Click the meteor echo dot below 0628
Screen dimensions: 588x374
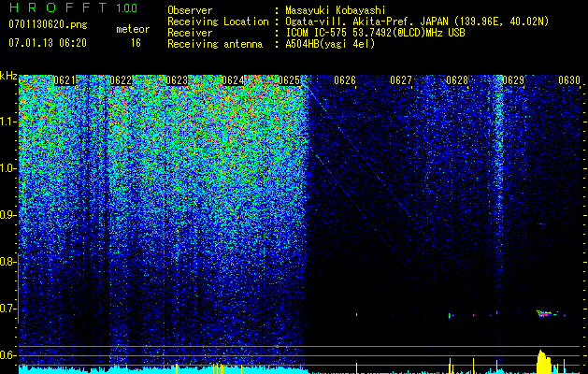click(450, 315)
